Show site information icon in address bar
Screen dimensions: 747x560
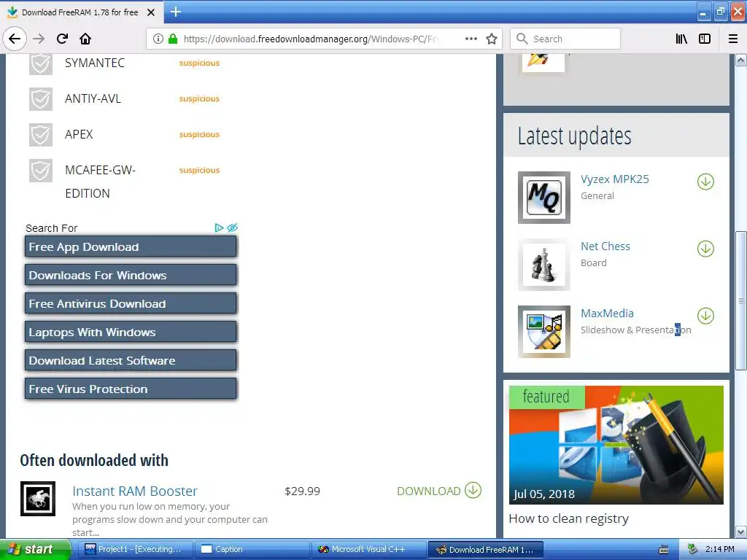point(158,39)
